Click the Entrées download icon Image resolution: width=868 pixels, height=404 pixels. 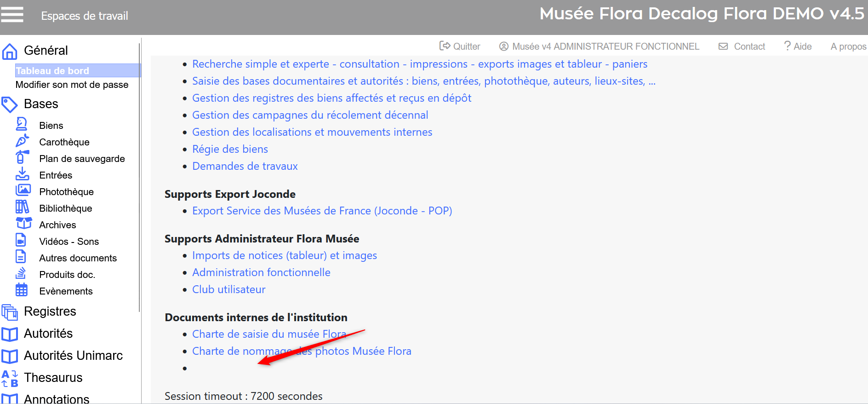pyautogui.click(x=22, y=174)
